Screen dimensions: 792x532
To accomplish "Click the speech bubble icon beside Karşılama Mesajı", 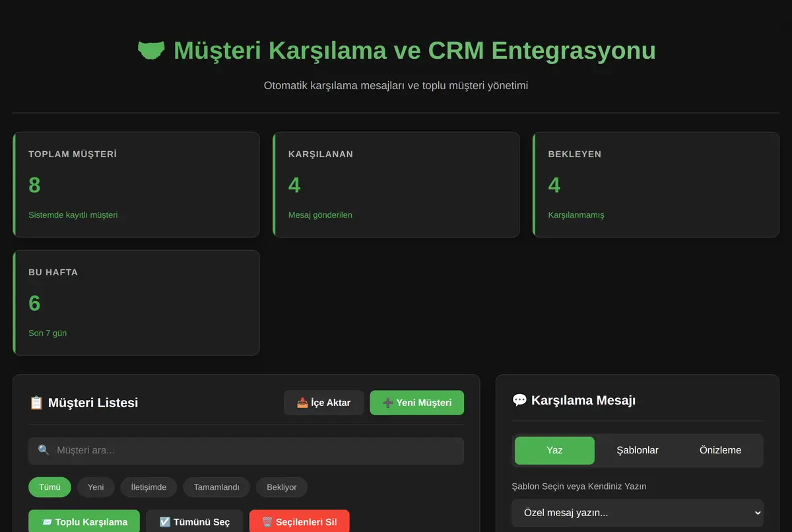I will [519, 400].
